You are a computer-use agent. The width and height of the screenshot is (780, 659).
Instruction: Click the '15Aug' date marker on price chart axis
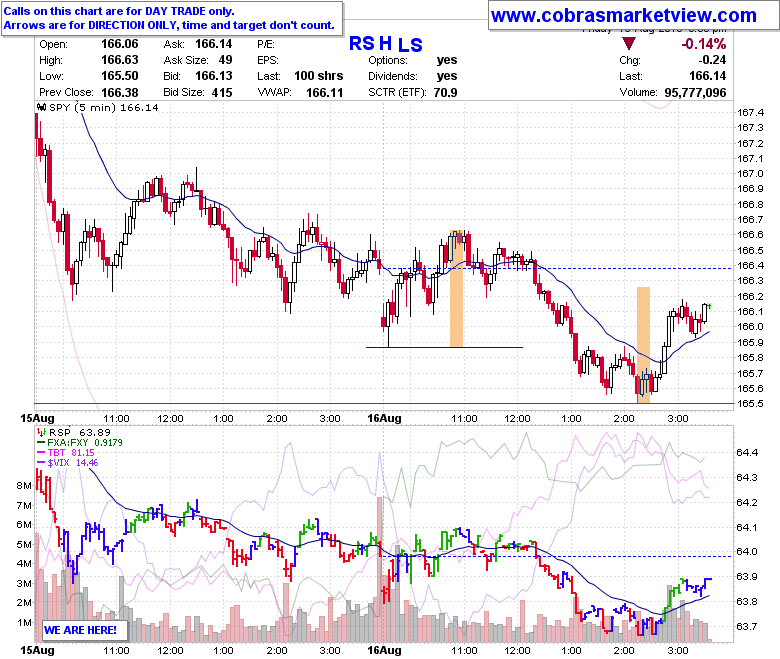(37, 418)
